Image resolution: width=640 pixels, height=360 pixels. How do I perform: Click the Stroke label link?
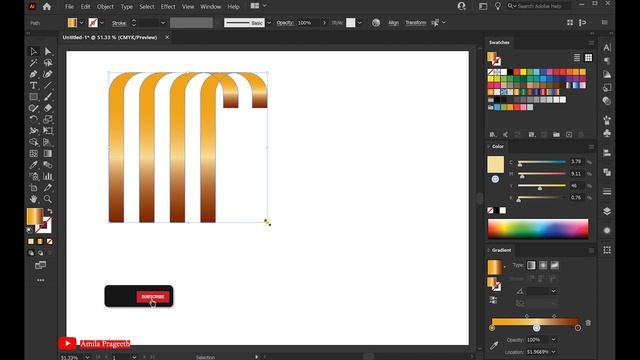(119, 23)
